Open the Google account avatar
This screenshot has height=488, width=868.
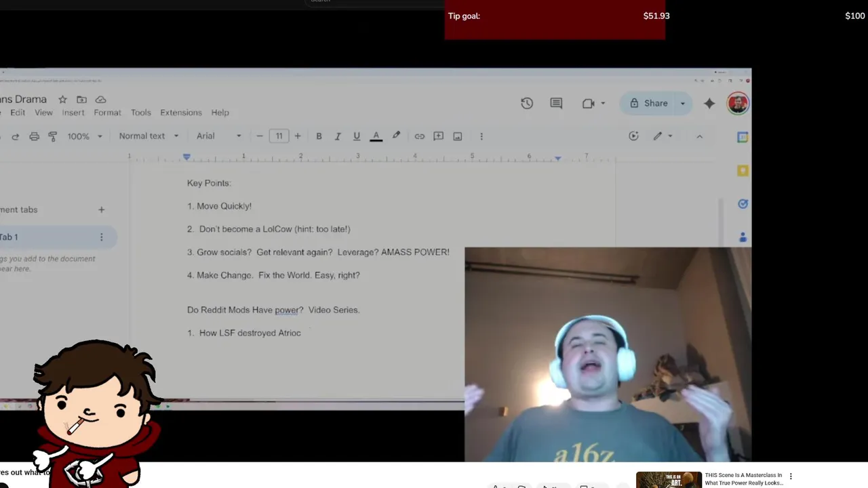(738, 103)
